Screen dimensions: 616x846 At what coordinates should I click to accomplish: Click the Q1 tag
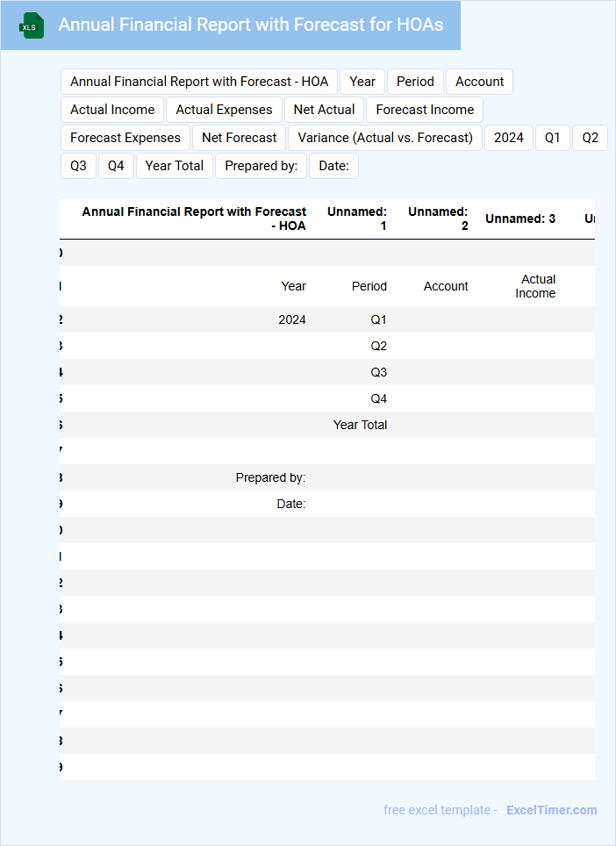552,138
